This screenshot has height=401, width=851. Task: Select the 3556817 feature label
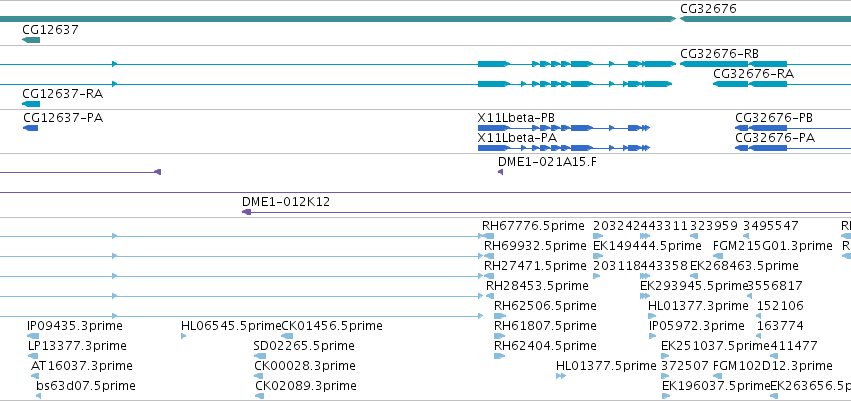coord(775,285)
